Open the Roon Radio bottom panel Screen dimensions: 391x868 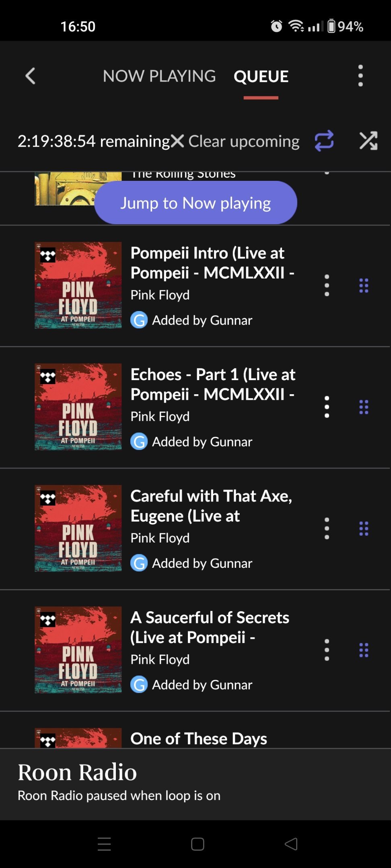tap(195, 784)
